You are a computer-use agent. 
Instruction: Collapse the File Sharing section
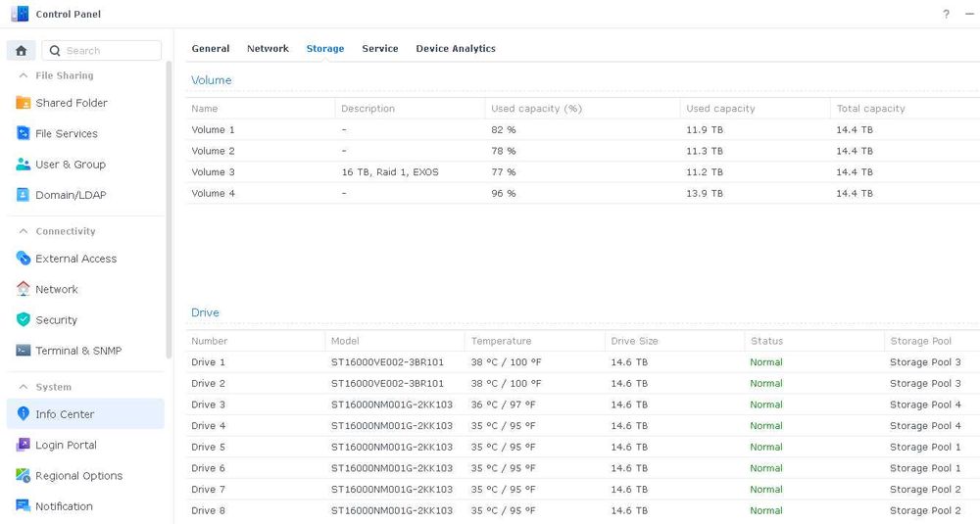click(x=24, y=75)
